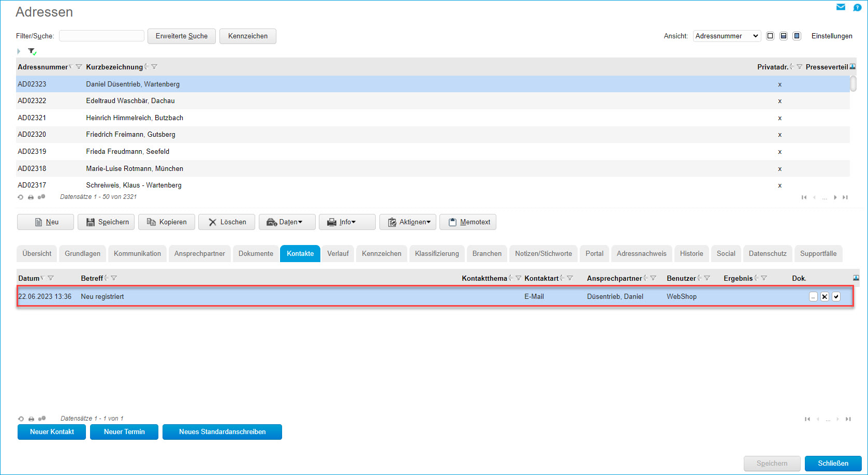868x475 pixels.
Task: Open the mail envelope icon at top right
Action: pyautogui.click(x=841, y=7)
